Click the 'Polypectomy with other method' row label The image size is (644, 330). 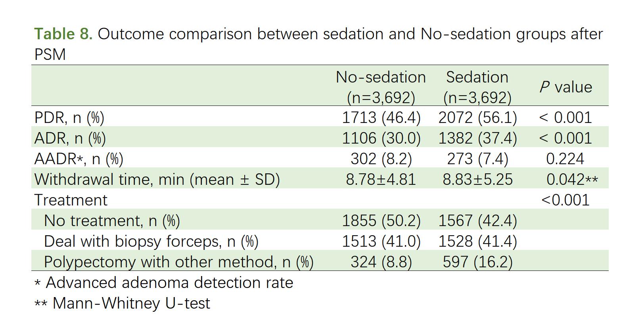178,262
